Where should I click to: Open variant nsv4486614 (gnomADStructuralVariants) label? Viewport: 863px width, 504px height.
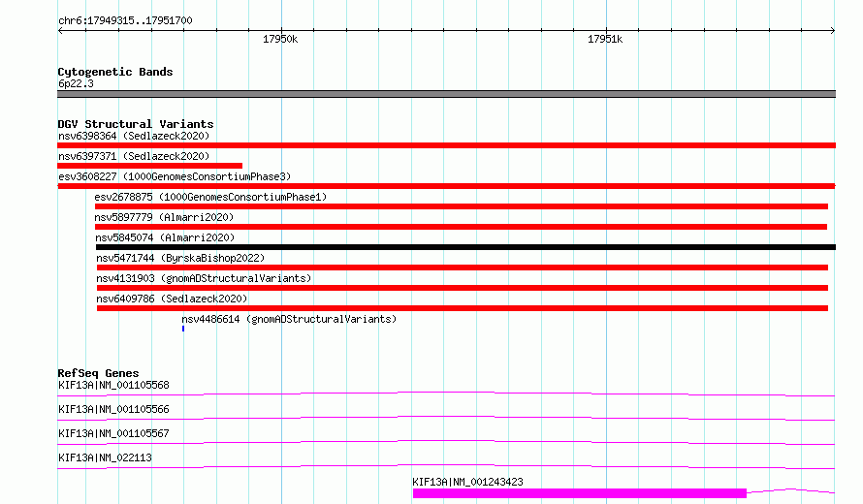coord(289,319)
